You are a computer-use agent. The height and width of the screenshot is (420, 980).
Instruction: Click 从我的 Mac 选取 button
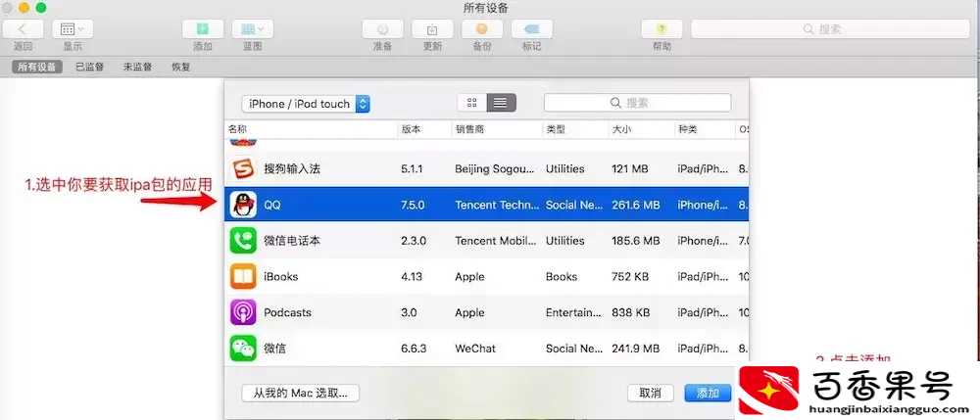click(301, 394)
